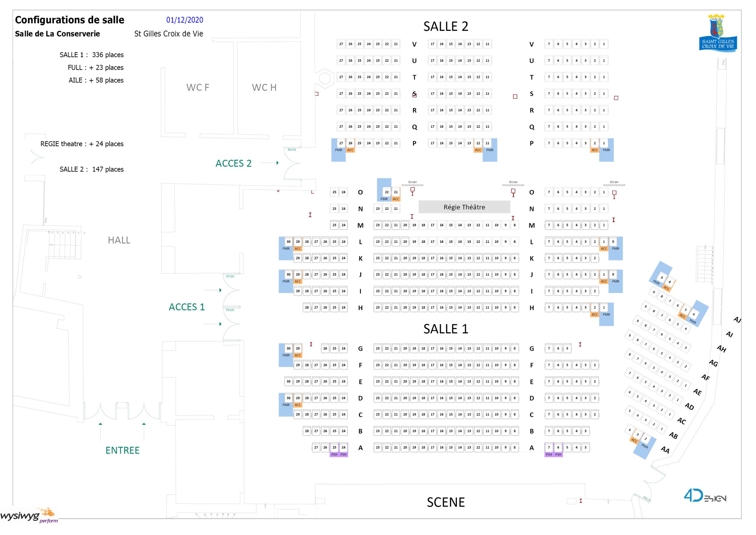This screenshot has width=756, height=535.
Task: Click the SALLE 2 heading
Action: pyautogui.click(x=446, y=26)
